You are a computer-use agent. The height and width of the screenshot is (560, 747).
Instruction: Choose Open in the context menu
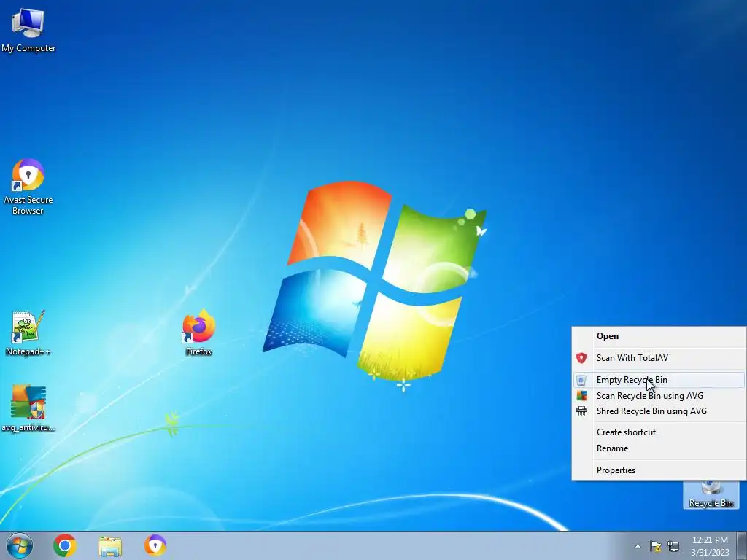pyautogui.click(x=659, y=336)
